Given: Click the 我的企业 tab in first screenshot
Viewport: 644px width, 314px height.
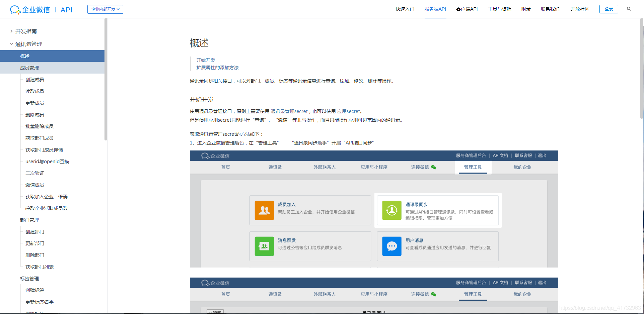Looking at the screenshot, I should point(522,167).
